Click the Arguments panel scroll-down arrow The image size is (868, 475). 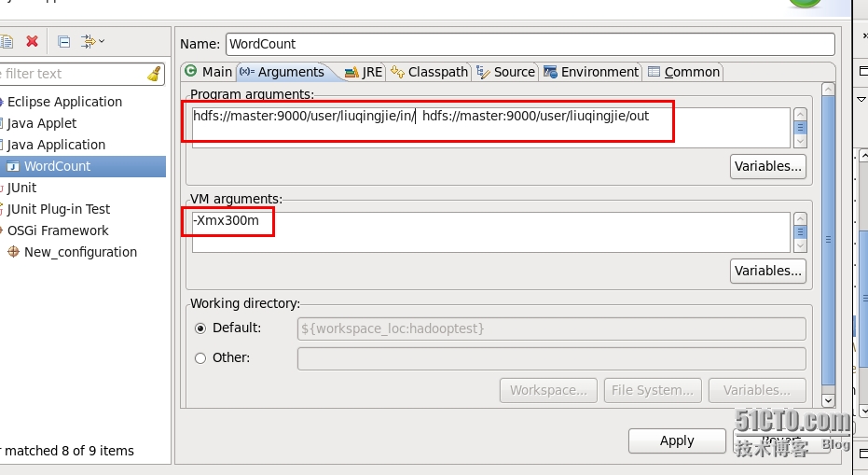(x=828, y=400)
